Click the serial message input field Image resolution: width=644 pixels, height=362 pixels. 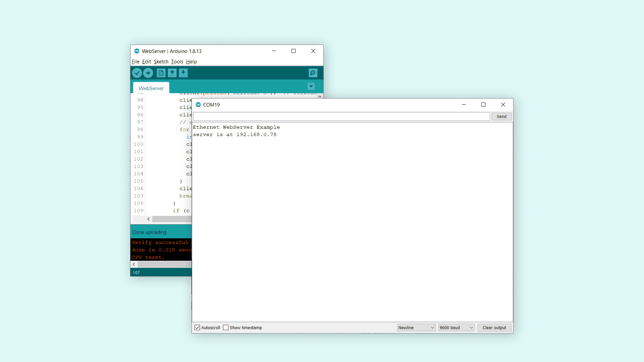pyautogui.click(x=341, y=116)
